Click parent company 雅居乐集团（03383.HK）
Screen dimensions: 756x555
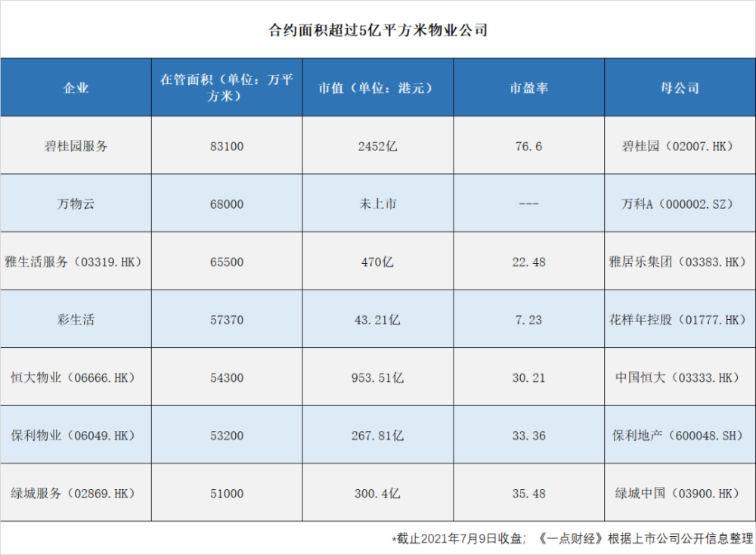point(680,262)
